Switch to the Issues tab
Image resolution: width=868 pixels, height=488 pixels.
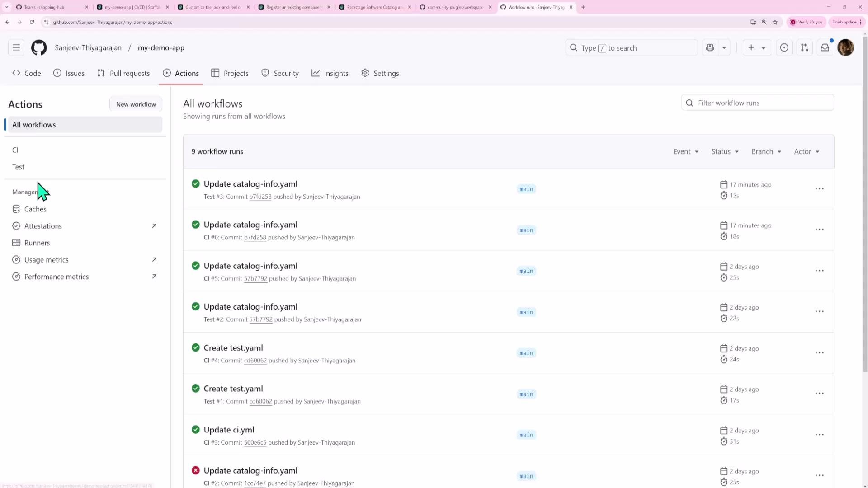[x=69, y=73]
